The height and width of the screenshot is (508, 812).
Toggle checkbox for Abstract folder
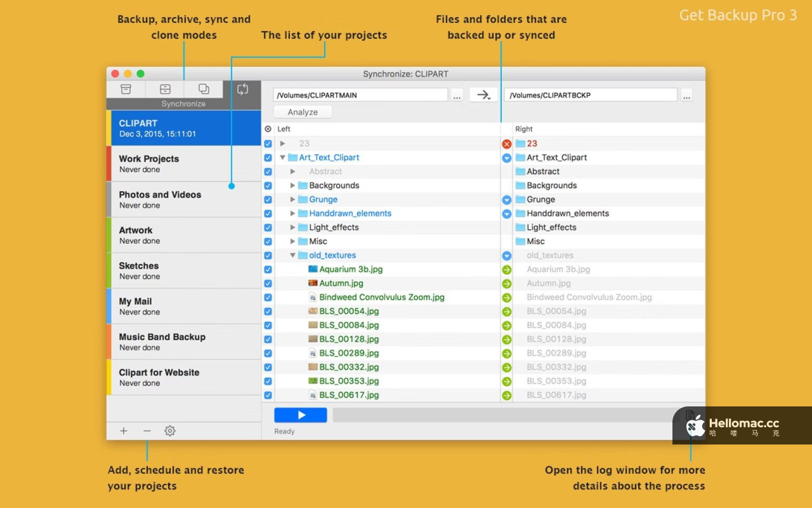point(268,171)
